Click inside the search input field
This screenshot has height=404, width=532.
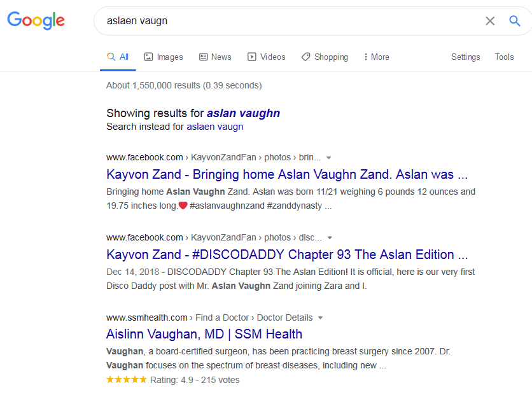point(255,21)
